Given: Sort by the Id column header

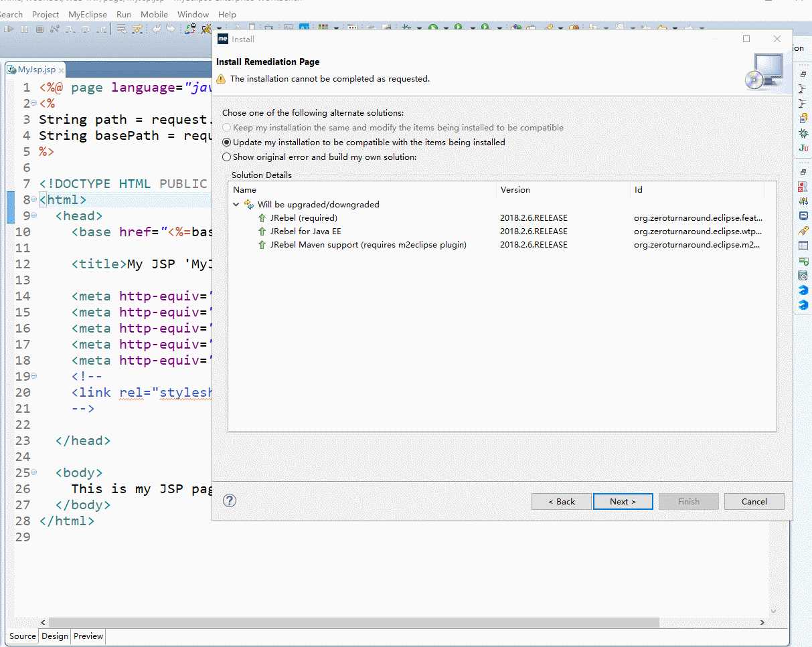Looking at the screenshot, I should (x=697, y=190).
